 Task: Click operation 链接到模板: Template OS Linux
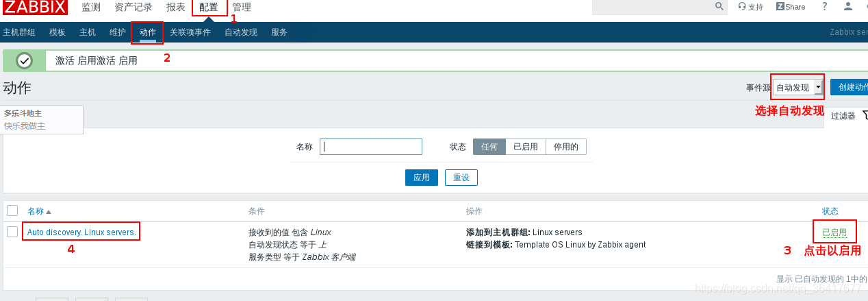pyautogui.click(x=556, y=245)
